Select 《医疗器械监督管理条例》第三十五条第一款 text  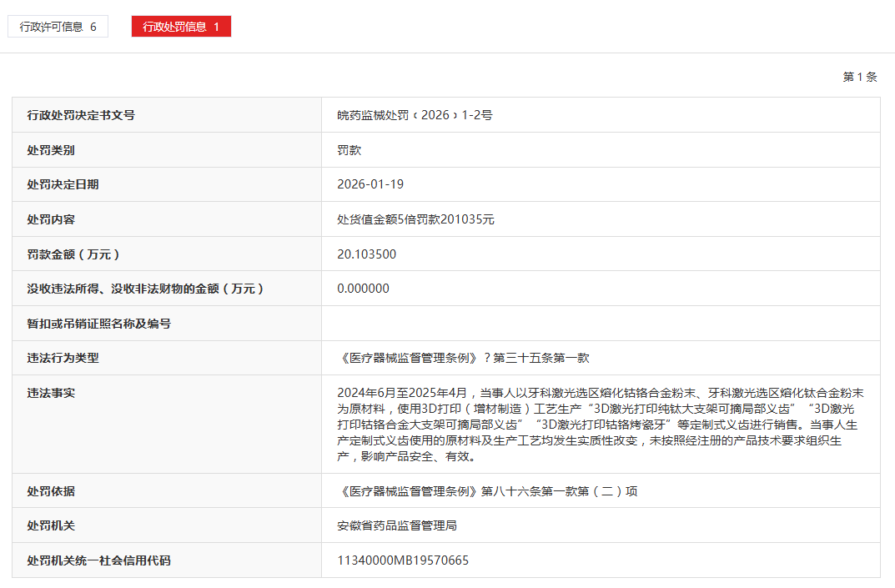pyautogui.click(x=463, y=358)
